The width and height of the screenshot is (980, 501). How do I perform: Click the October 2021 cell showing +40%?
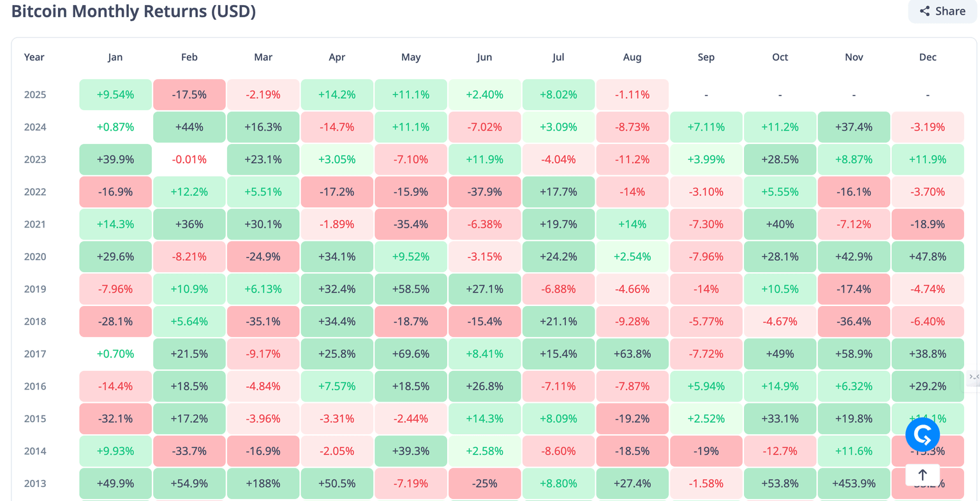780,224
